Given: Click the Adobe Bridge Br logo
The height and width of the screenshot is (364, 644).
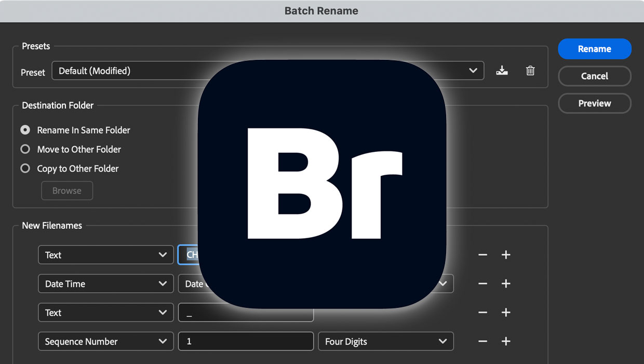Looking at the screenshot, I should pos(322,184).
